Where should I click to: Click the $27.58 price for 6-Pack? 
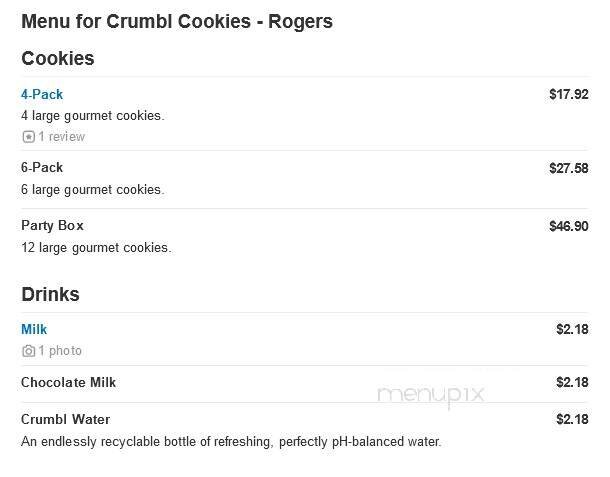(568, 168)
